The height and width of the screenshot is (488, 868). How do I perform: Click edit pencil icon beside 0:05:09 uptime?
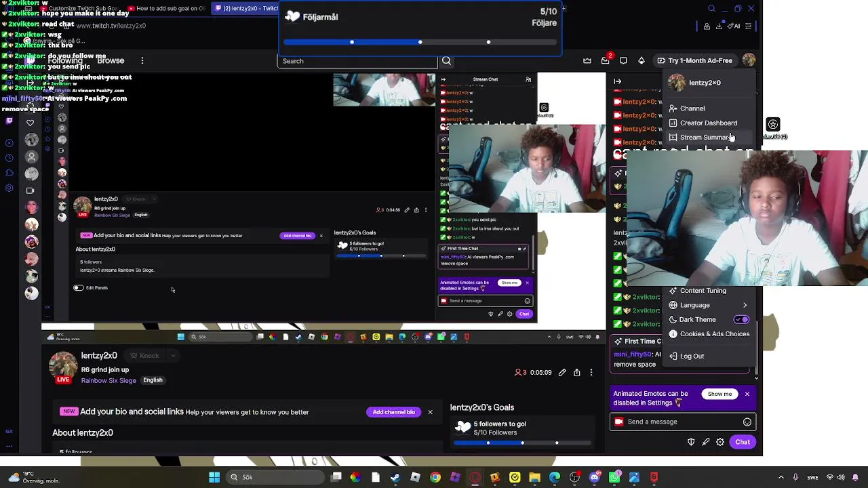pos(562,373)
